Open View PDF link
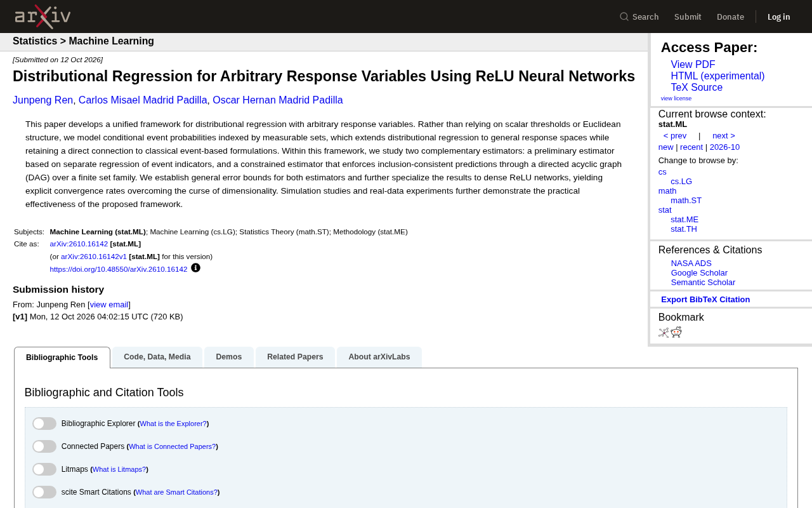The image size is (812, 508). [693, 65]
